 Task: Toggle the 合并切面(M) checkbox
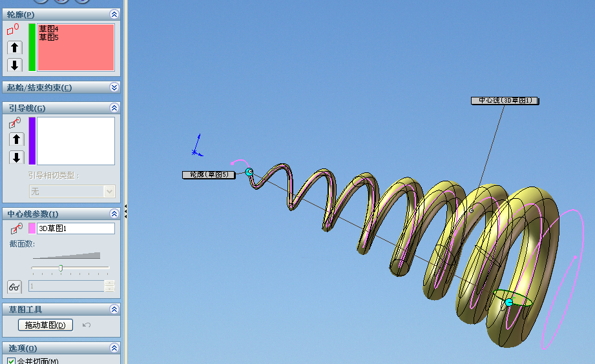[x=11, y=361]
